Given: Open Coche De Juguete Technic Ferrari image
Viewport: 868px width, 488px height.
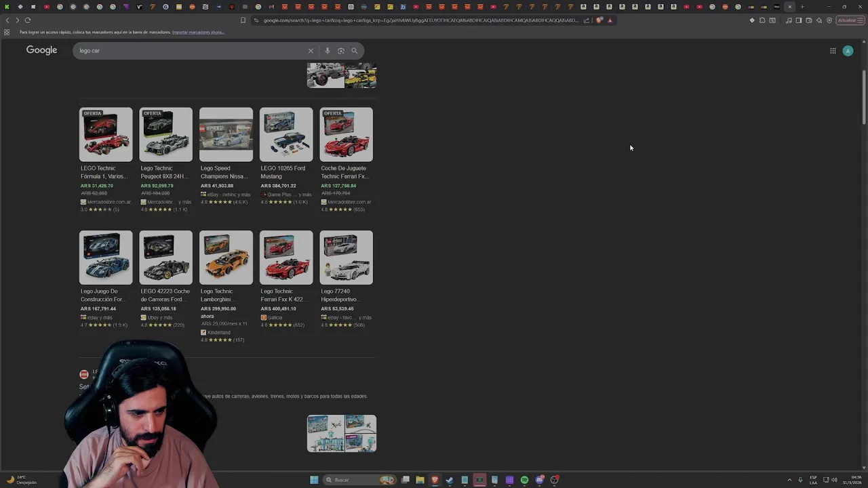Looking at the screenshot, I should point(347,134).
